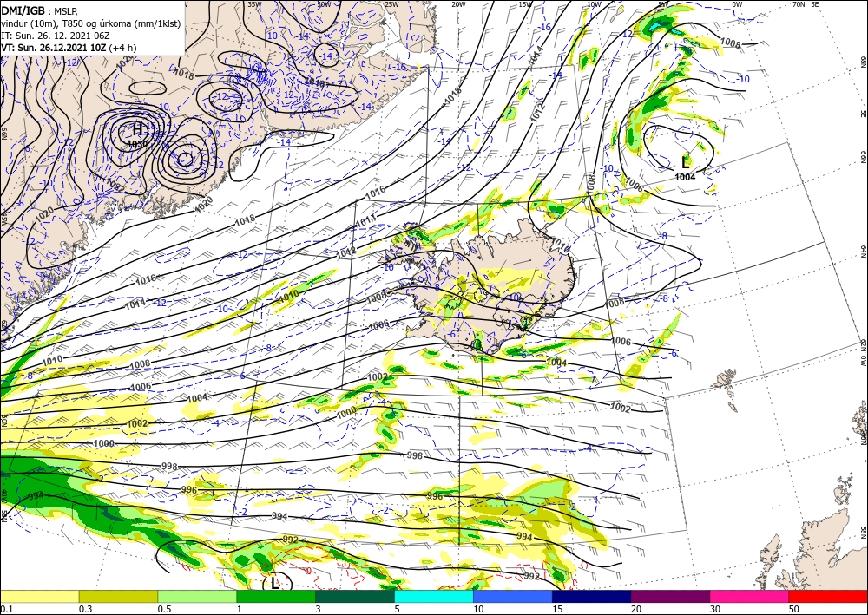Select the light green 0.5 legend swatch

point(197,596)
